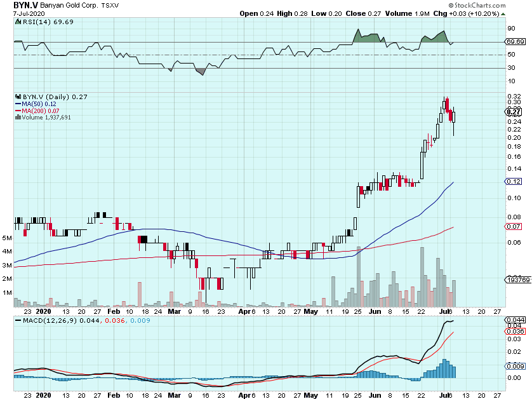Click the 30 level on RSI axis
Viewport: 532px width, 399px height.
click(x=511, y=67)
